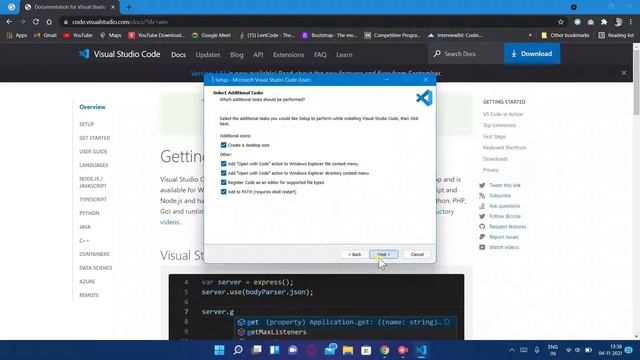Open the Reading list

pos(616,36)
